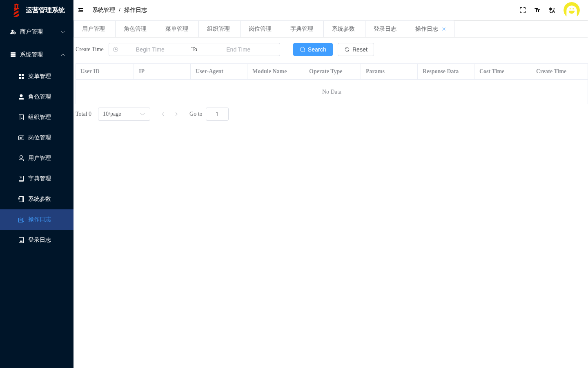
Task: Switch to the 菜单管理 tab
Action: click(177, 29)
